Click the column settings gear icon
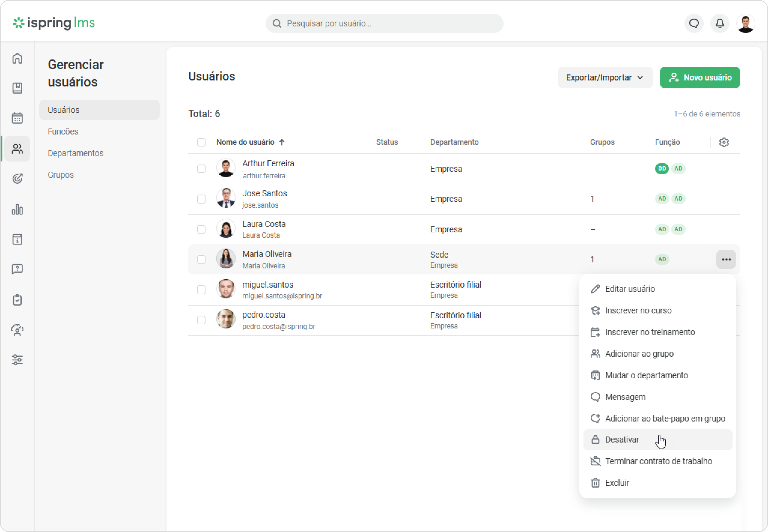The width and height of the screenshot is (768, 532). (x=724, y=142)
